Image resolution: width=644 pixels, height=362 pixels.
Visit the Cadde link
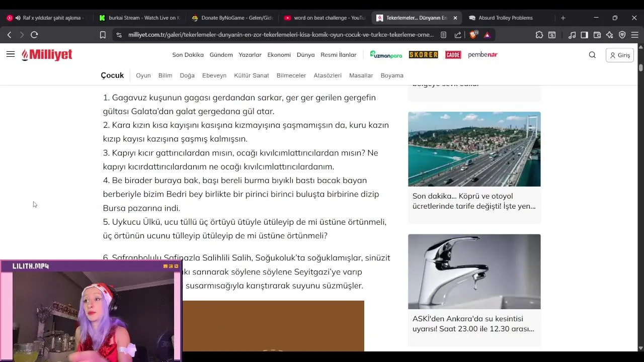[453, 55]
